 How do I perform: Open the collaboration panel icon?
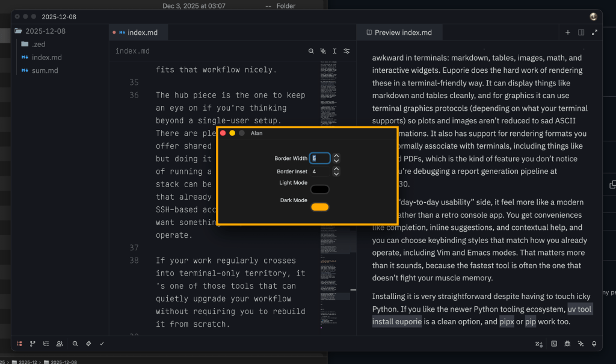point(60,344)
